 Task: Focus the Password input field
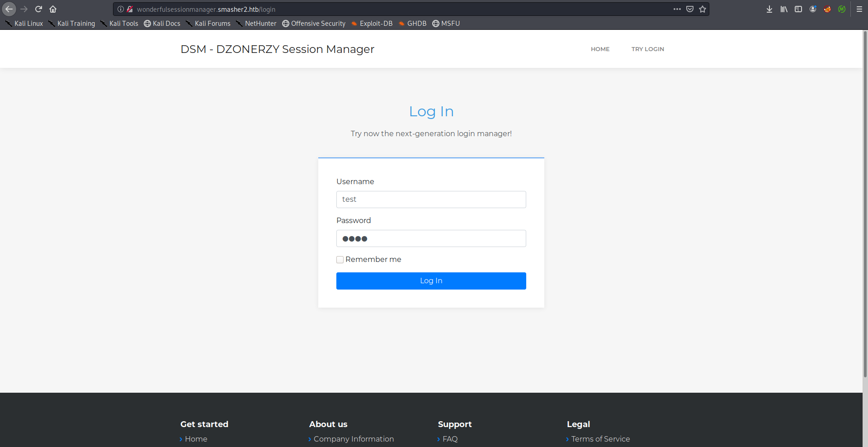point(431,238)
